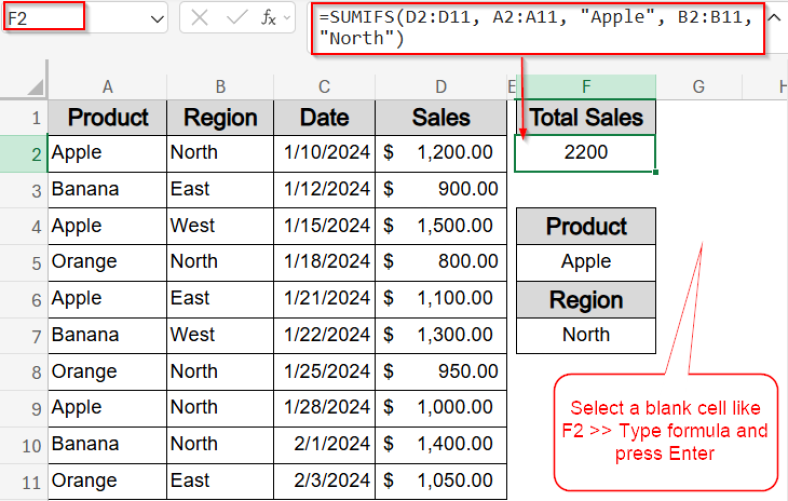
Task: Collapse the formula bar with chevron
Action: (x=773, y=17)
